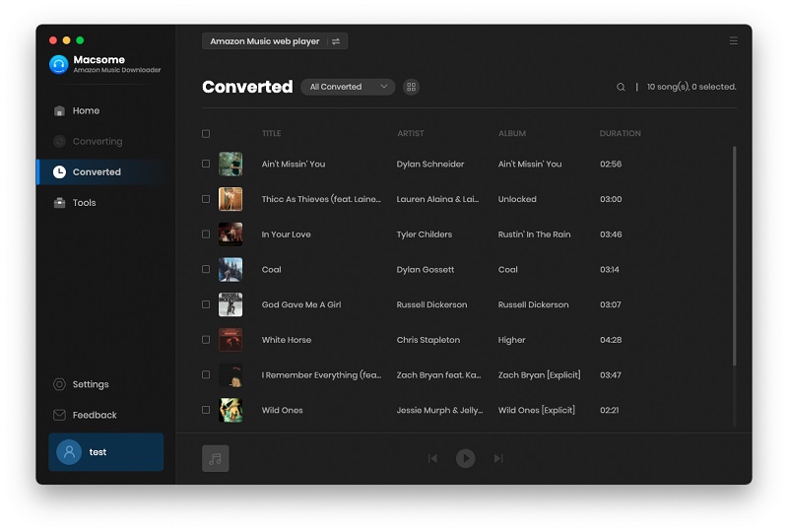The width and height of the screenshot is (788, 532).
Task: Click the song list vertical scrollbar
Action: coord(734,256)
